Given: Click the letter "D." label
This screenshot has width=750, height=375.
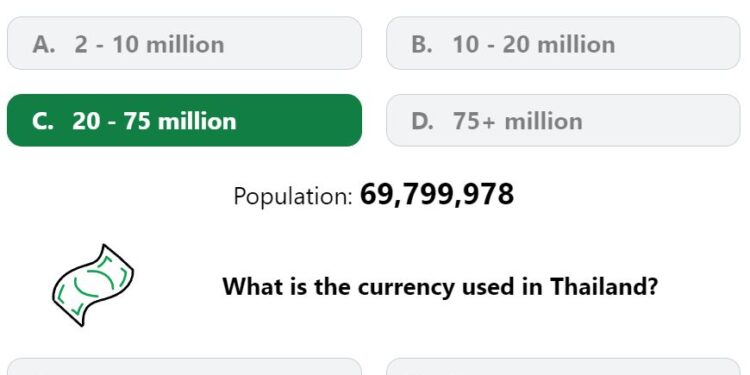Looking at the screenshot, I should tap(423, 121).
